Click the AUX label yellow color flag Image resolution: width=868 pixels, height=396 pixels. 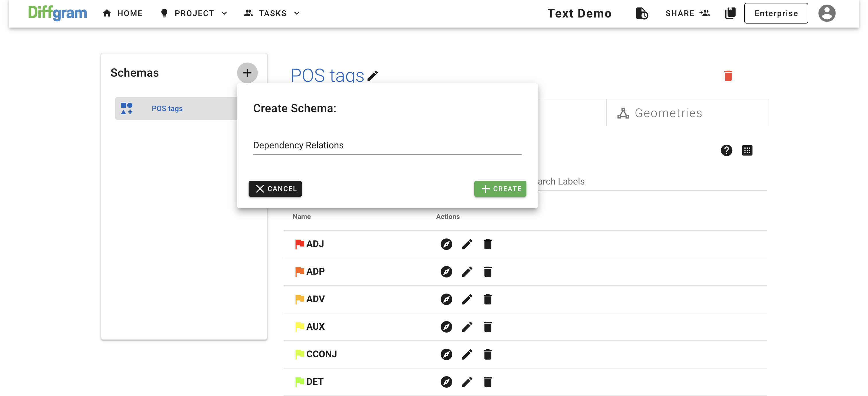pos(299,326)
